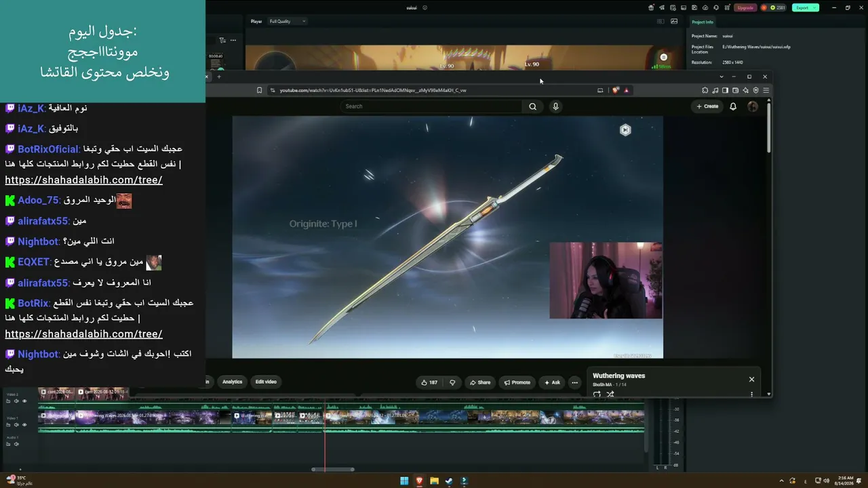Open a new browser tab

[x=219, y=77]
